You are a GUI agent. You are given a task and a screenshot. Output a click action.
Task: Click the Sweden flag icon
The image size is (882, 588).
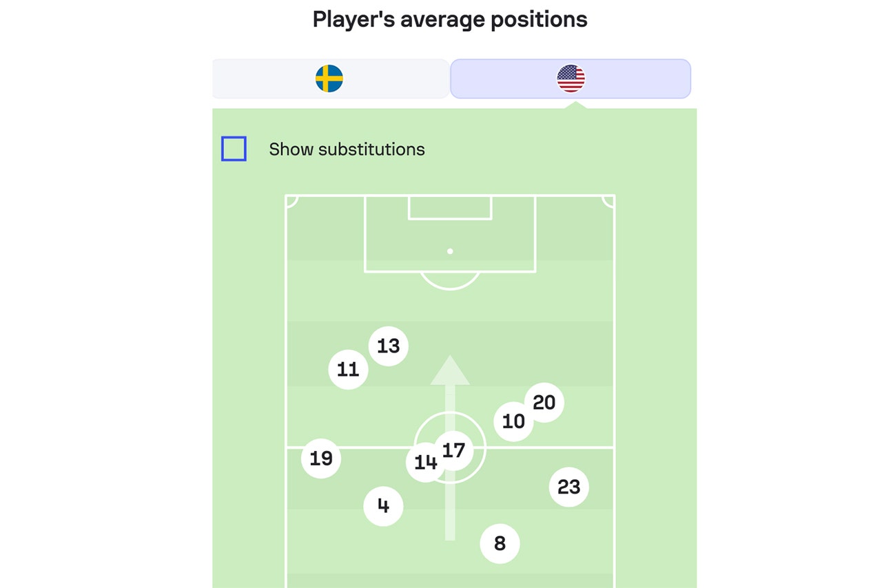[329, 78]
